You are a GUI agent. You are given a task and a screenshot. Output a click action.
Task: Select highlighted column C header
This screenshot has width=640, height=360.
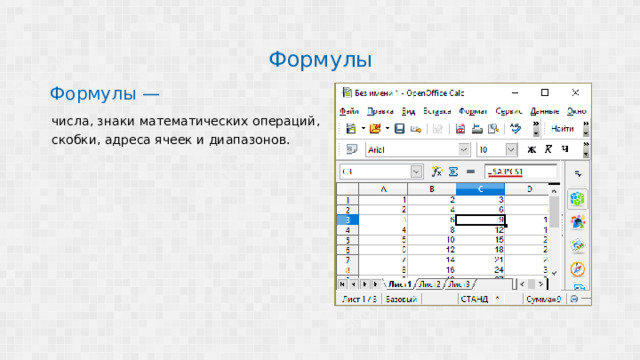pos(480,189)
